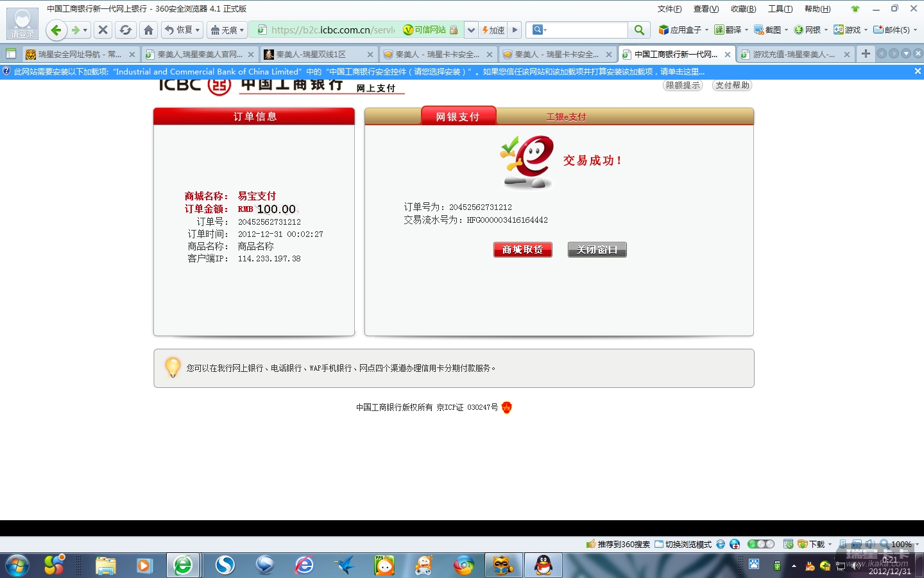
Task: Click the 关闭窗口 button
Action: point(597,250)
